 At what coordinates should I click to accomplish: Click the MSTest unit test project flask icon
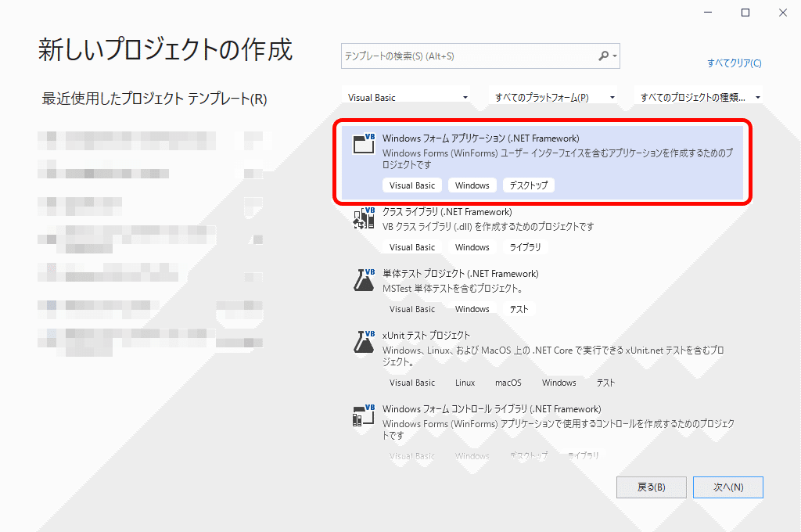pos(364,279)
